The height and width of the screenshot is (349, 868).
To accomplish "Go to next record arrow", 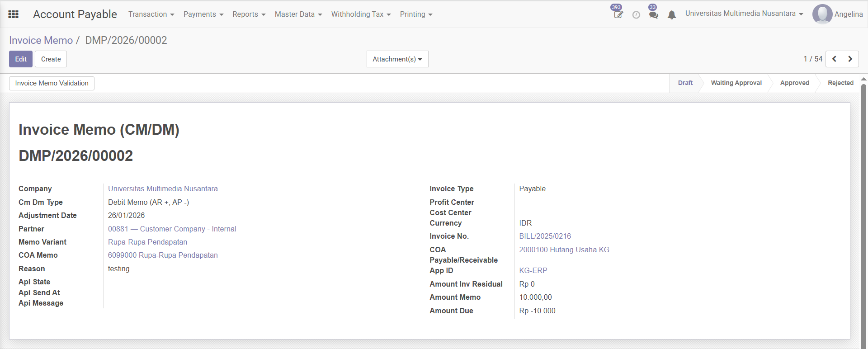I will pos(850,59).
